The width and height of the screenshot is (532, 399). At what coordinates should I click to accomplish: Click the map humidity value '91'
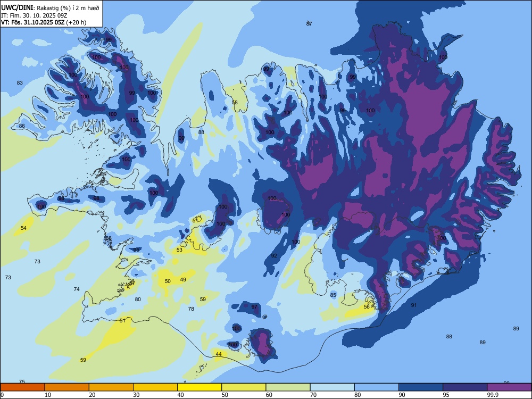coord(414,305)
